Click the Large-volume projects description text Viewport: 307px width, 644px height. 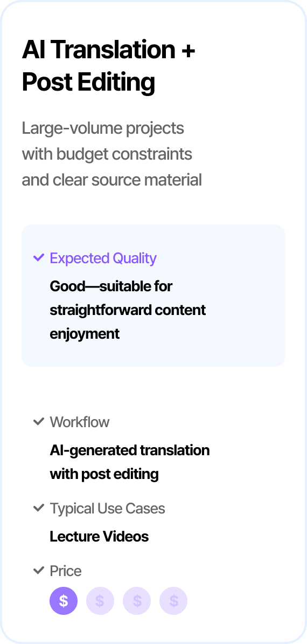coord(111,154)
